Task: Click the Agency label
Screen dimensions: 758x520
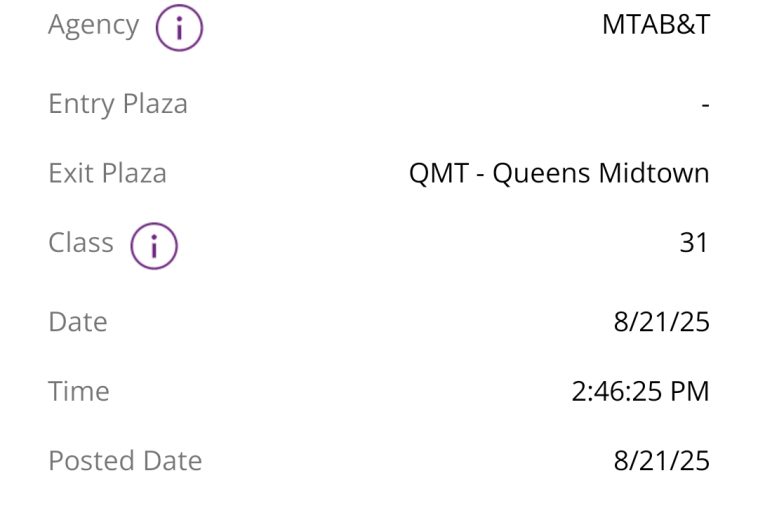Action: tap(94, 25)
